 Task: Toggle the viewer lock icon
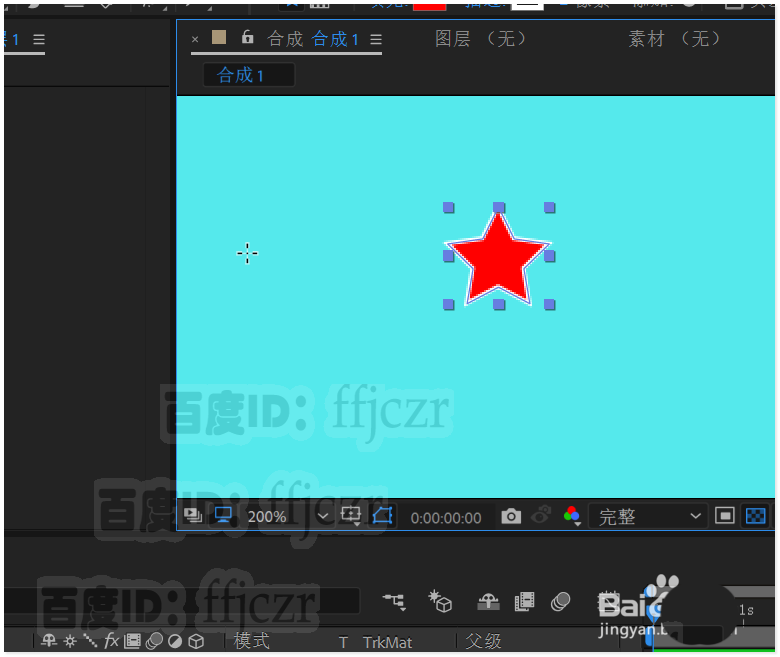tap(247, 37)
